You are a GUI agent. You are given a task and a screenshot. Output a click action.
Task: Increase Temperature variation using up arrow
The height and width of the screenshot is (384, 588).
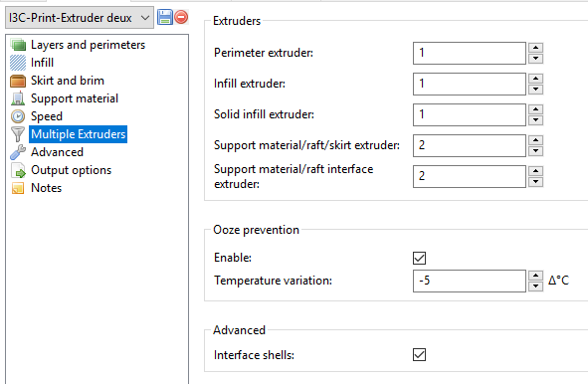(536, 276)
